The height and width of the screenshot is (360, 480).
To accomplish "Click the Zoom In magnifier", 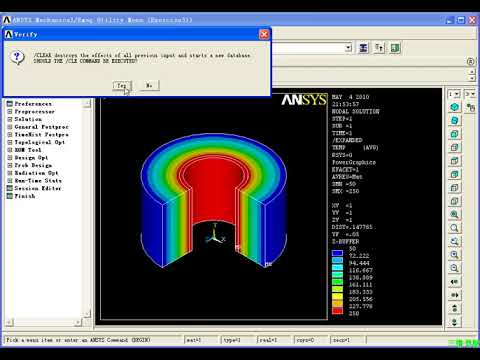I will pos(454,255).
